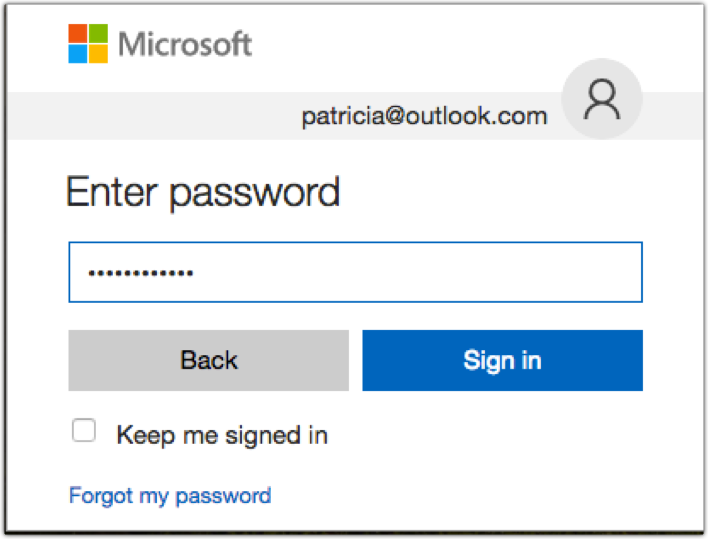This screenshot has height=539, width=708.
Task: Click the Keep me signed in label
Action: click(222, 435)
